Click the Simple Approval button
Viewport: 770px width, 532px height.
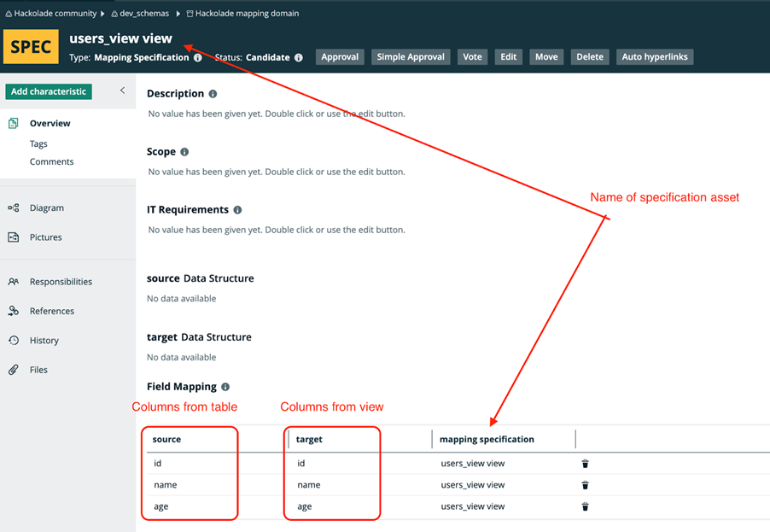coord(411,56)
